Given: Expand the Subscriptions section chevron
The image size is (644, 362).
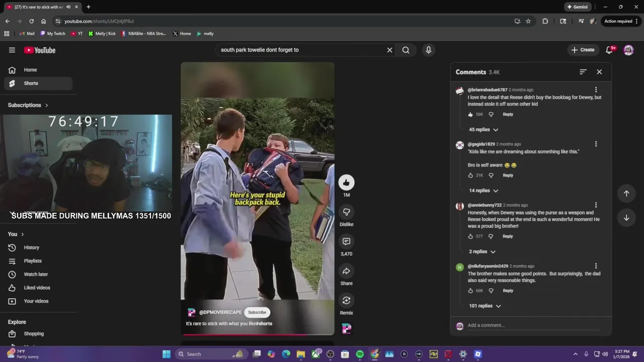Looking at the screenshot, I should pos(47,105).
